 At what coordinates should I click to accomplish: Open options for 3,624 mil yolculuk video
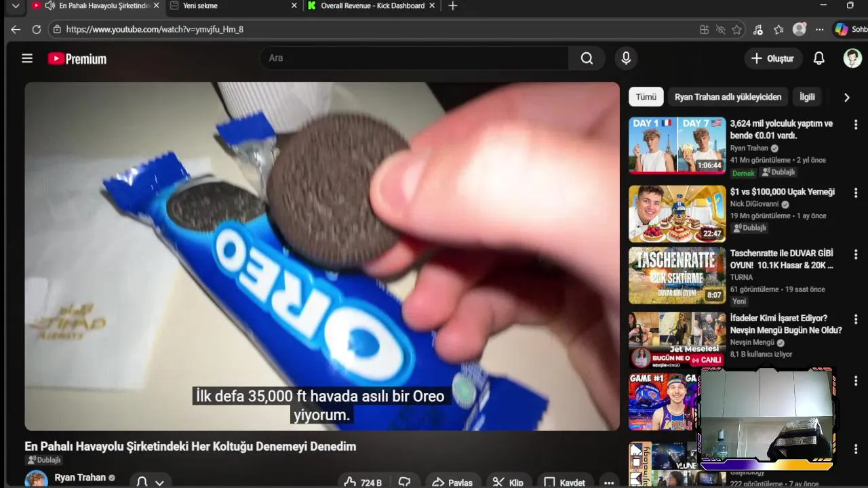(x=856, y=125)
